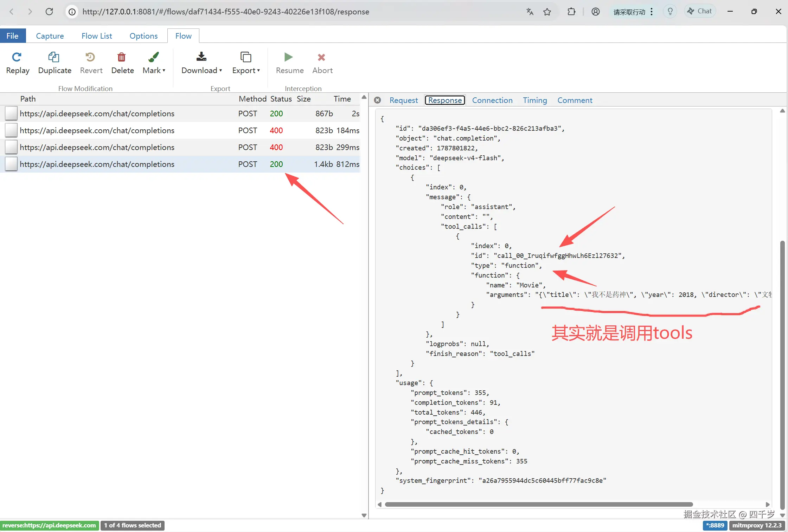788x532 pixels.
Task: Open the Timing tab
Action: [x=534, y=100]
